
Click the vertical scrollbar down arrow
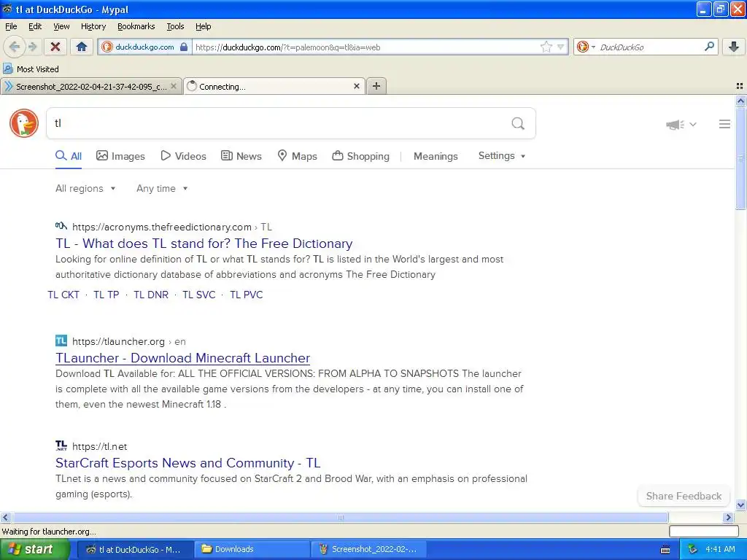pos(740,505)
